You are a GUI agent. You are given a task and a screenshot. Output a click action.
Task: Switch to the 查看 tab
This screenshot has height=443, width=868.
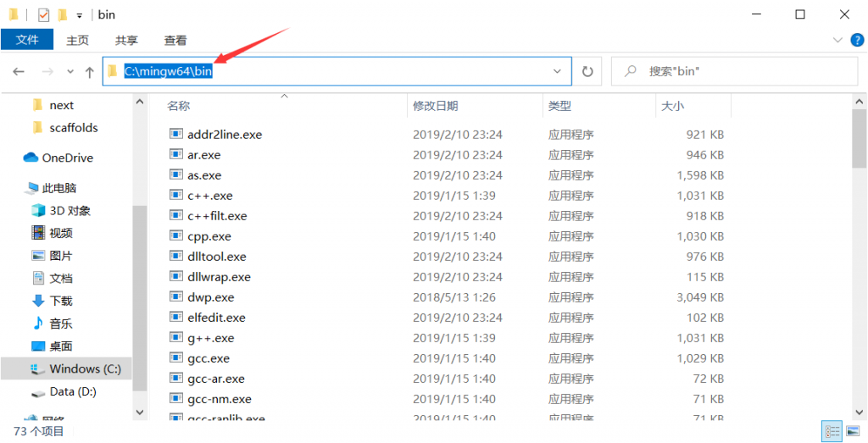(175, 40)
